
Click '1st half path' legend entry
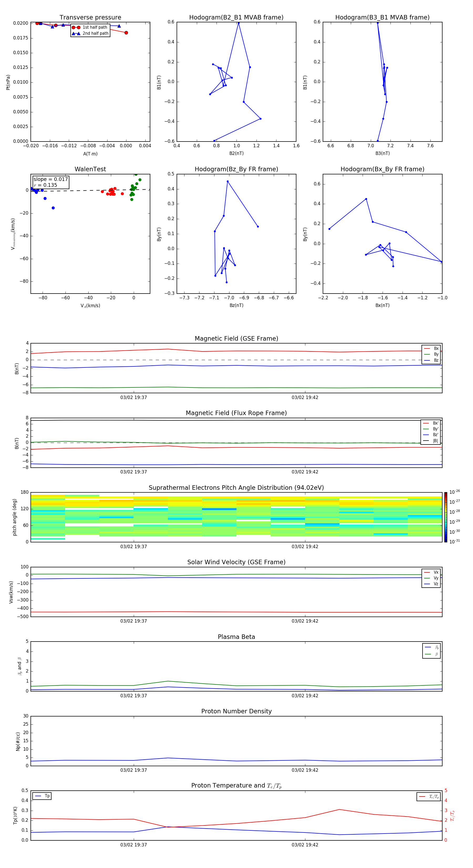[x=90, y=27]
